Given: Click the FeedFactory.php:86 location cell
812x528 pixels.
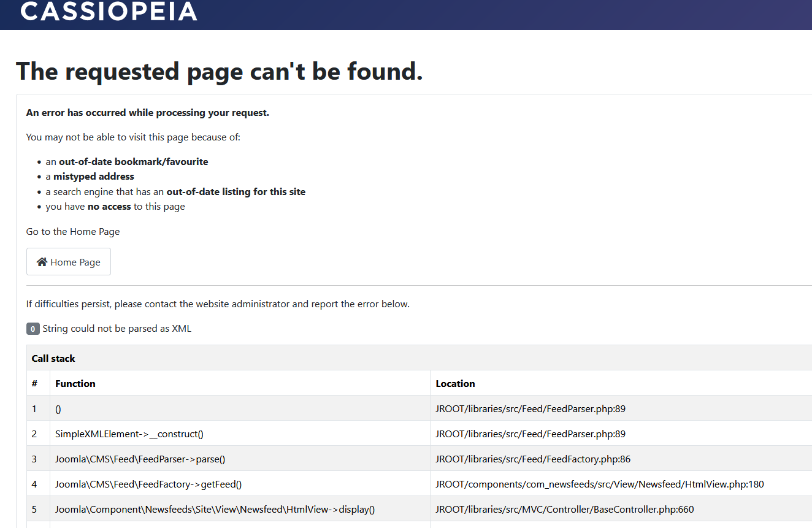Looking at the screenshot, I should [533, 459].
